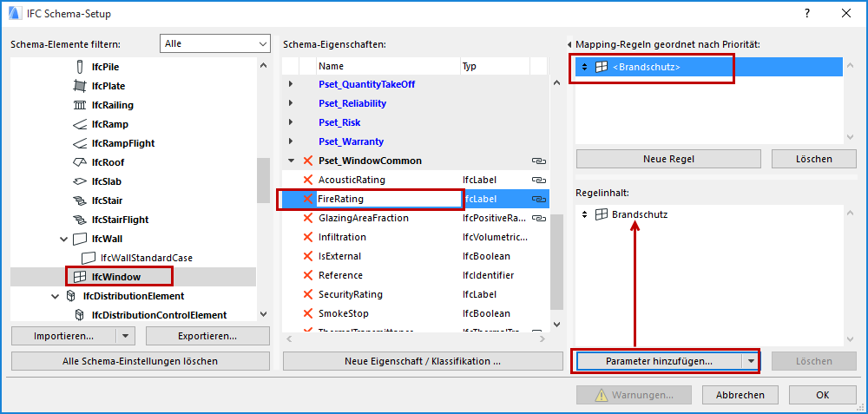The height and width of the screenshot is (414, 868).
Task: Click the Exportieren button
Action: [202, 336]
